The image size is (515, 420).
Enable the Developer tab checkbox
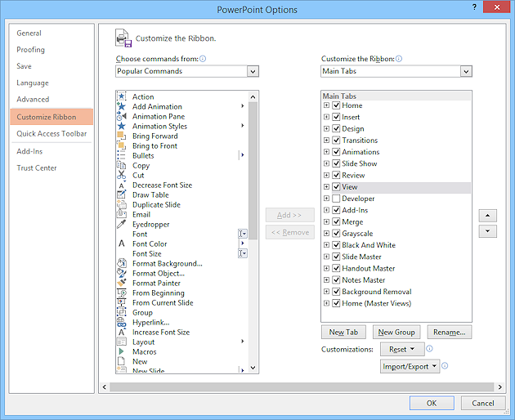coord(336,199)
